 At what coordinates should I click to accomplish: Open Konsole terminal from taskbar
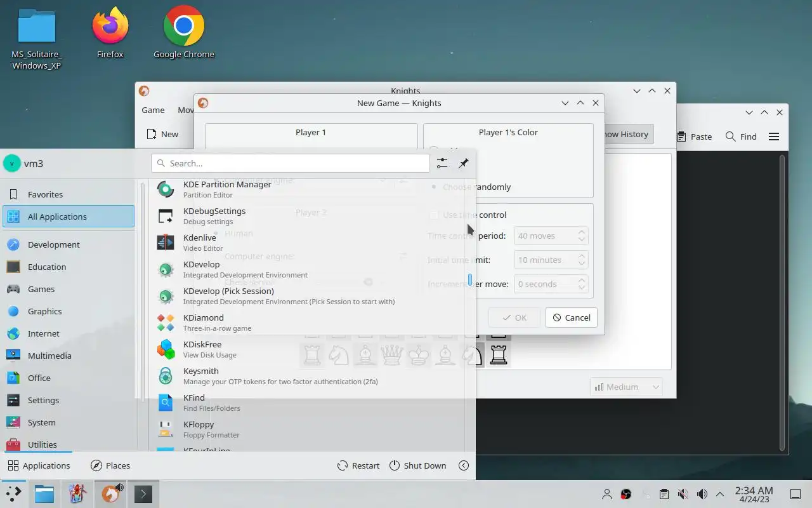pos(143,493)
